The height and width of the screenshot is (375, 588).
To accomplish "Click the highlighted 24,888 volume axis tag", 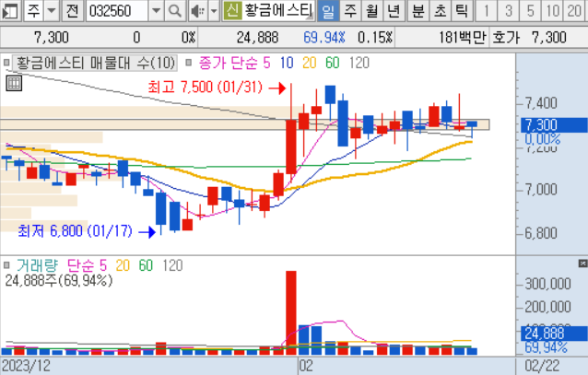I will 554,334.
